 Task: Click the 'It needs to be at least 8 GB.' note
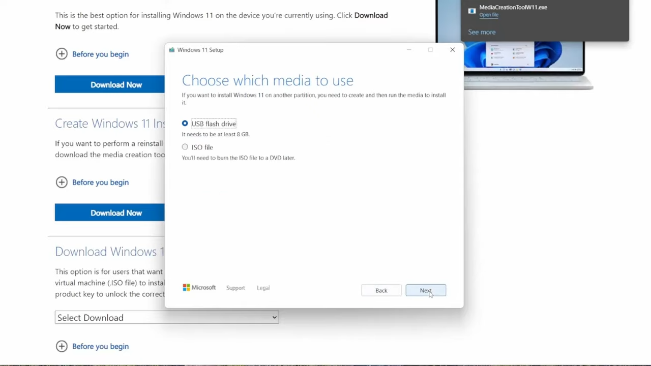tap(215, 134)
